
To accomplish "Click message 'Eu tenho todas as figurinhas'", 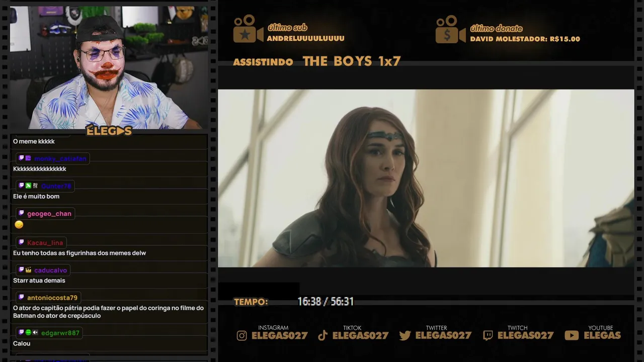I will 79,253.
